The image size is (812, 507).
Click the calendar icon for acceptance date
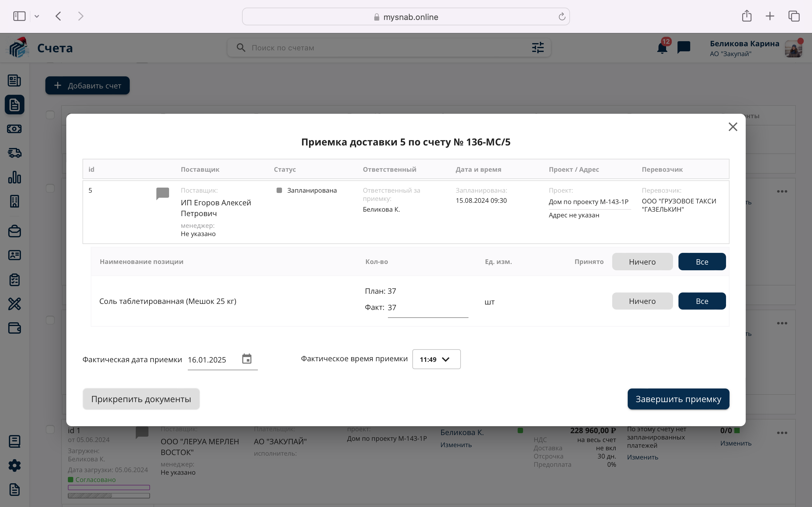247,359
